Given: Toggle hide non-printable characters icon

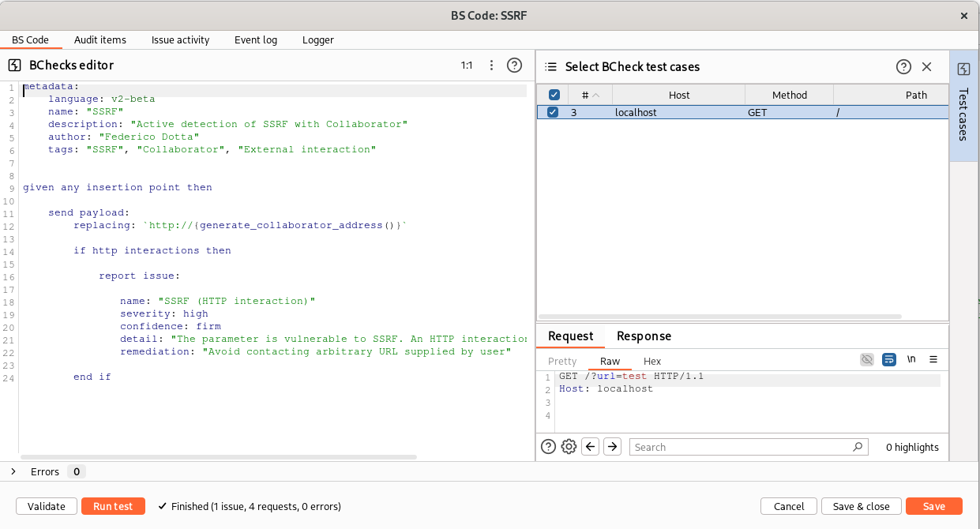Looking at the screenshot, I should click(x=867, y=360).
